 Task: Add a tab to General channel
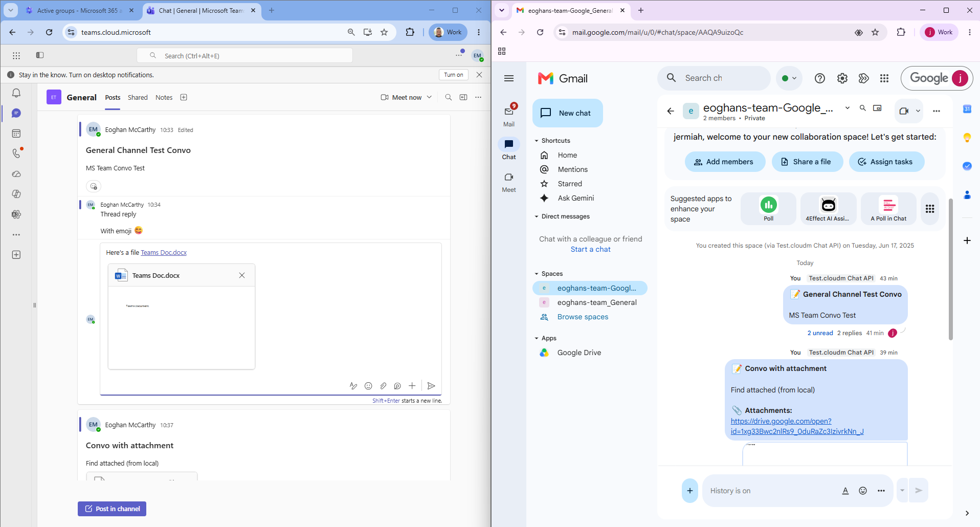pos(184,97)
